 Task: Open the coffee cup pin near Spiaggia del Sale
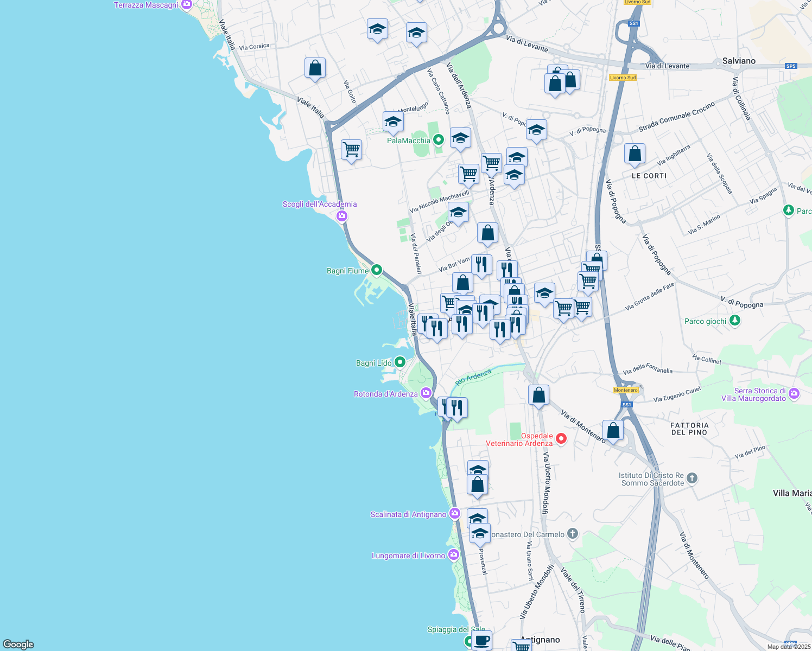coord(481,640)
